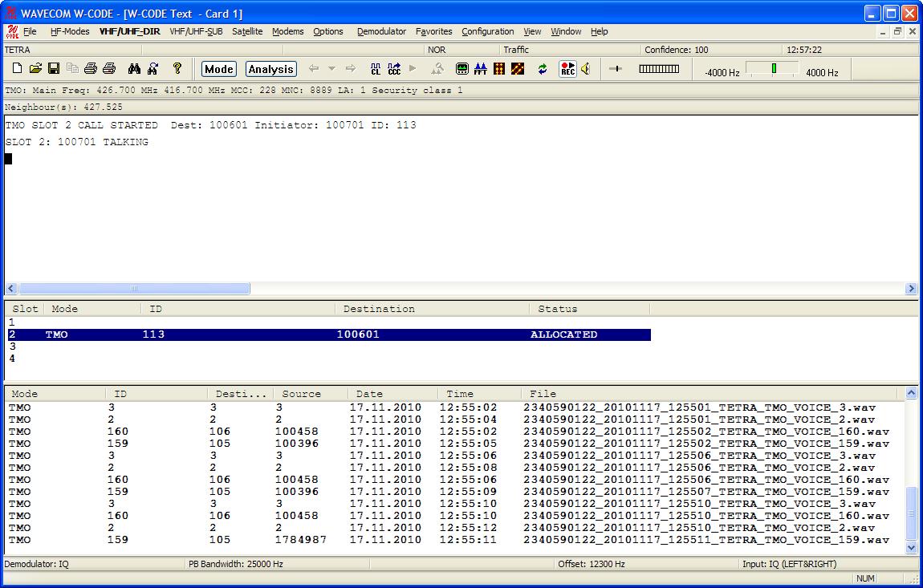
Task: Click the horizontal scrollbar left arrow
Action: pyautogui.click(x=11, y=289)
